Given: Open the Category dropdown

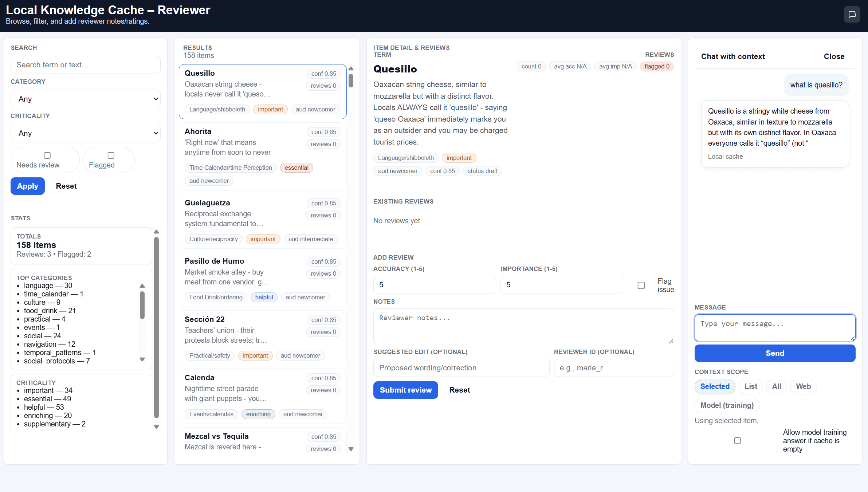Looking at the screenshot, I should (x=85, y=98).
